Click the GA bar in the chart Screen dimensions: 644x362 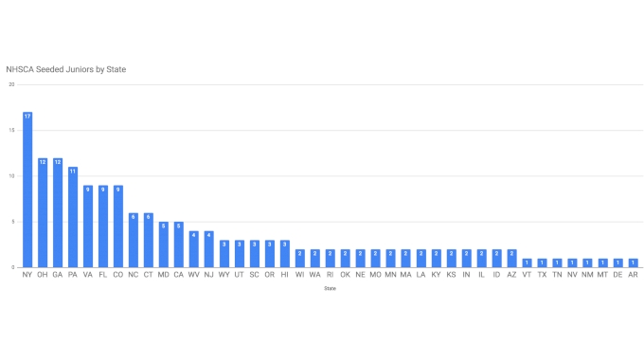click(x=58, y=212)
